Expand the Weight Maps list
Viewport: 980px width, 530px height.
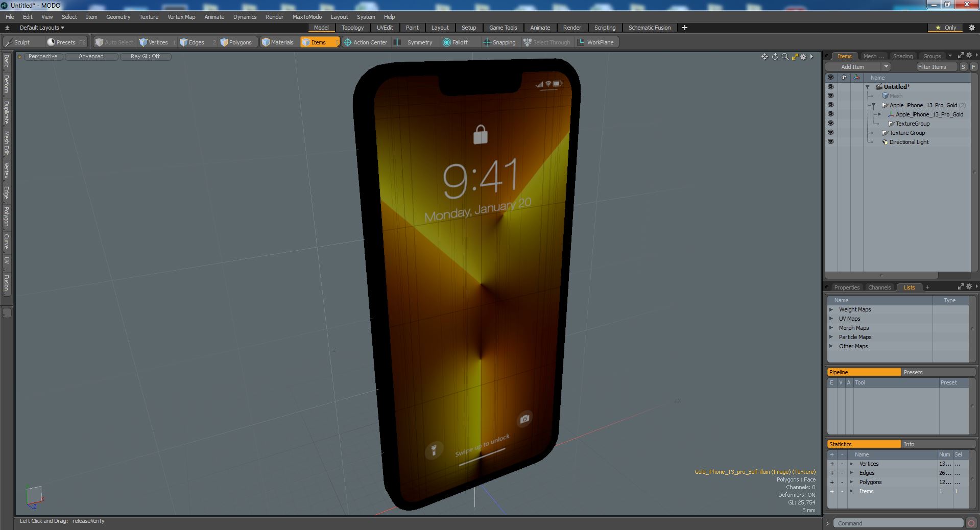831,309
